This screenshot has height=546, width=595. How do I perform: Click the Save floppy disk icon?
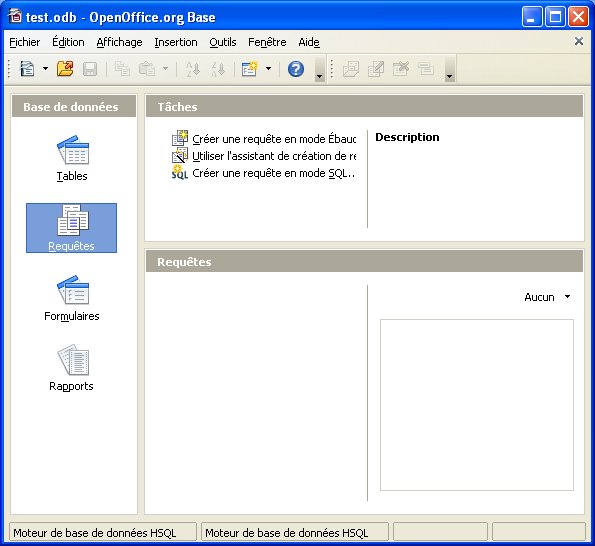point(90,69)
